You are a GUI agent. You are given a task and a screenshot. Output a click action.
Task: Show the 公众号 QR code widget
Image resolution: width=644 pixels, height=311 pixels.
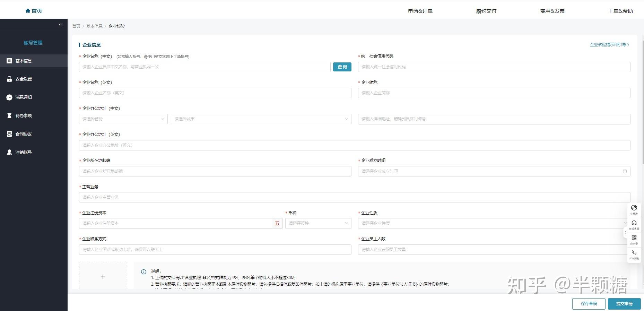634,240
